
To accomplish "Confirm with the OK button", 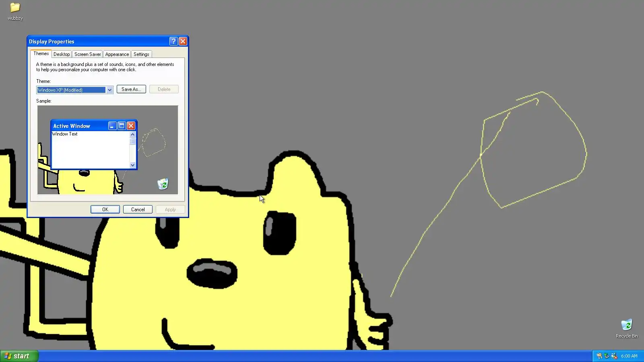I will coord(105,210).
